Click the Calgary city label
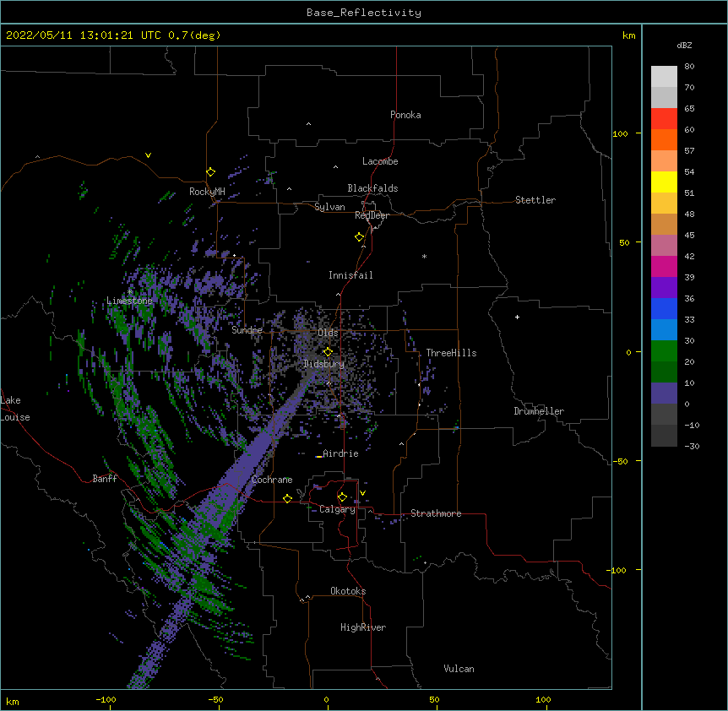 tap(337, 509)
